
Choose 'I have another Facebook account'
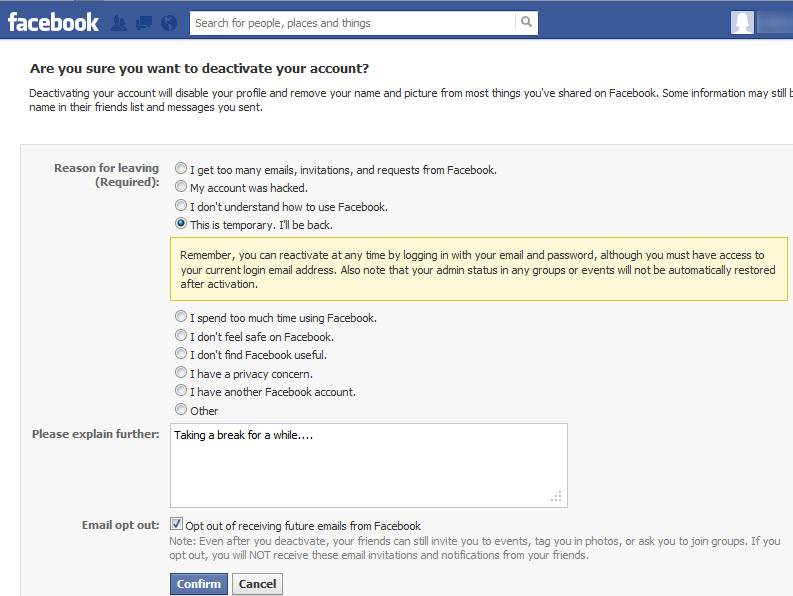coord(181,390)
